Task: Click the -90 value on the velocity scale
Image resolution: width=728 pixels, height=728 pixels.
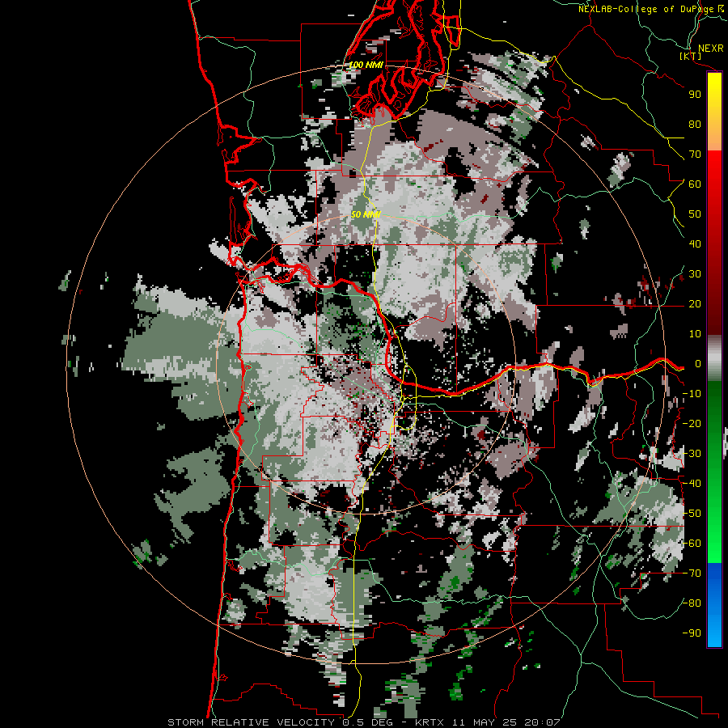Action: [692, 633]
